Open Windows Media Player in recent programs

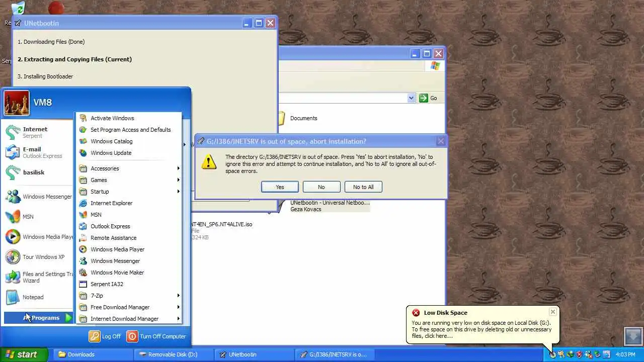pos(38,237)
